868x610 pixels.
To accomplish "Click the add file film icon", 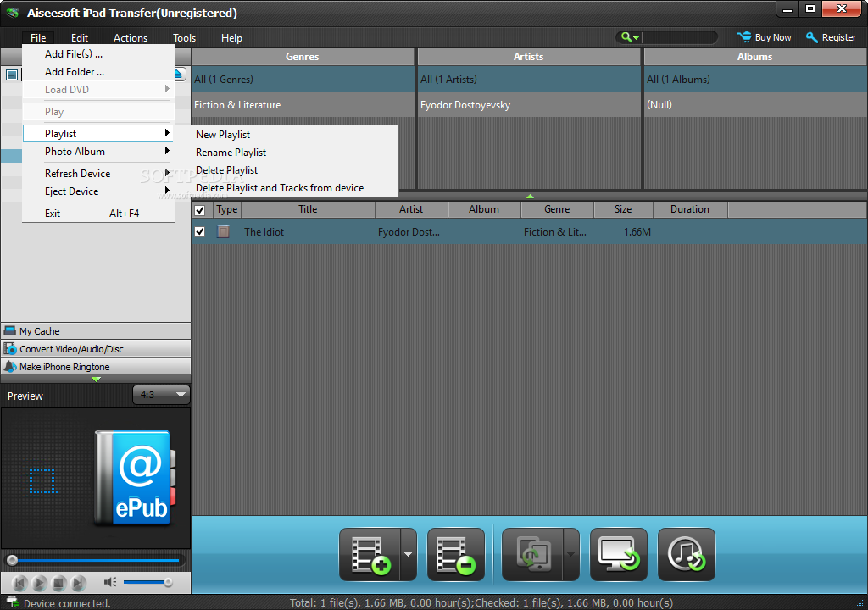I will (370, 555).
